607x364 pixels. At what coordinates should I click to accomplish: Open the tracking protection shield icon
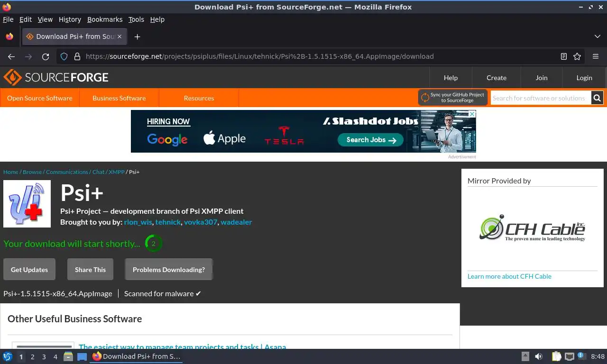point(64,56)
